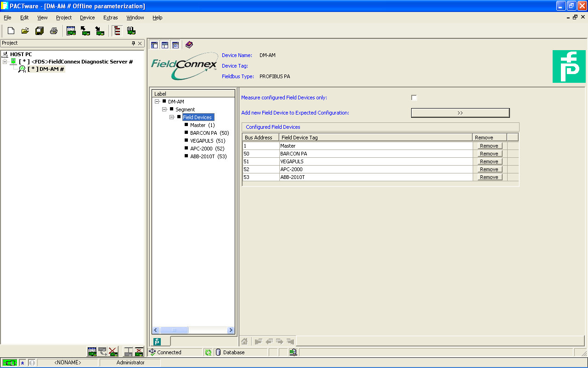
Task: Print with the printer toolbar icon
Action: (54, 31)
